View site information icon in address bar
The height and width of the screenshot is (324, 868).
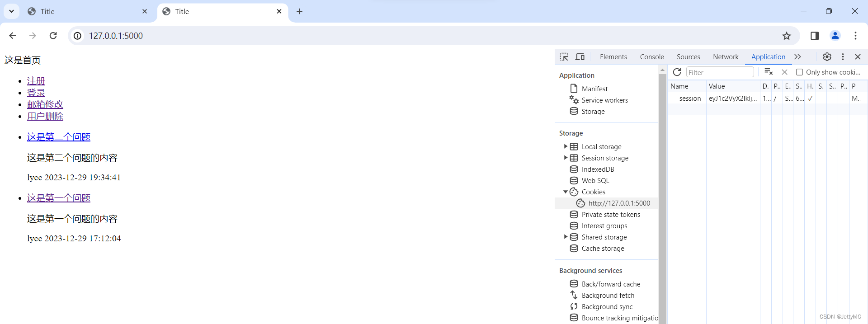point(78,36)
